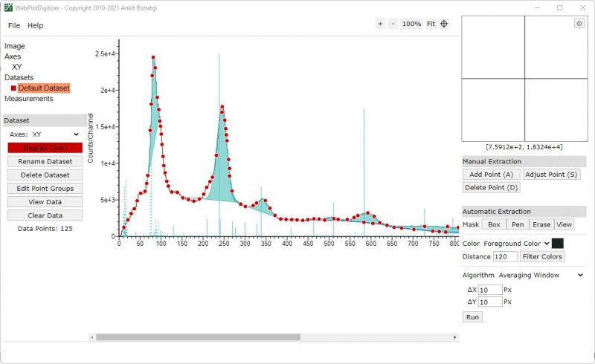Click the Distance input field
Viewport: 595px width, 364px height.
[505, 256]
